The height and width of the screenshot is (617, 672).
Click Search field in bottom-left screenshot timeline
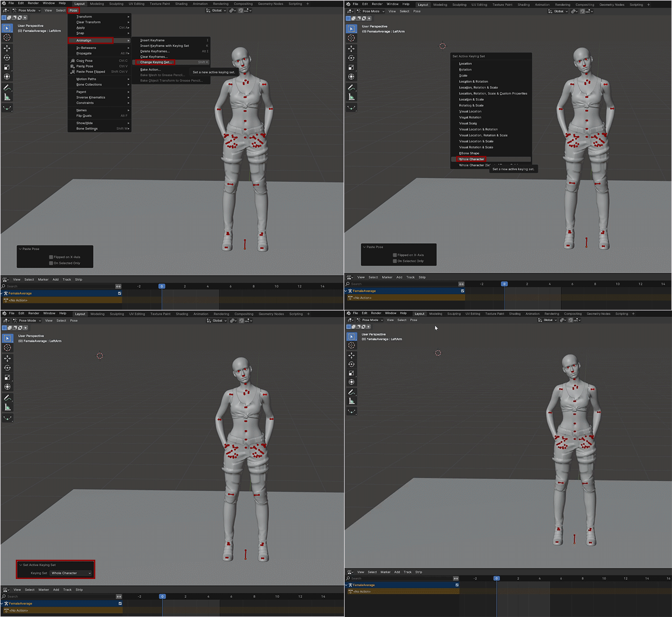tap(59, 596)
